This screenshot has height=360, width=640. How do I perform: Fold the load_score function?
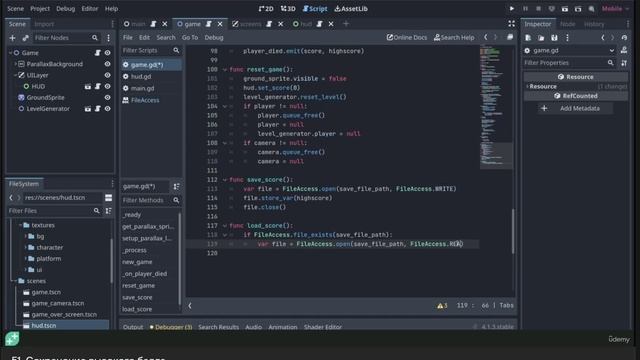pyautogui.click(x=224, y=226)
